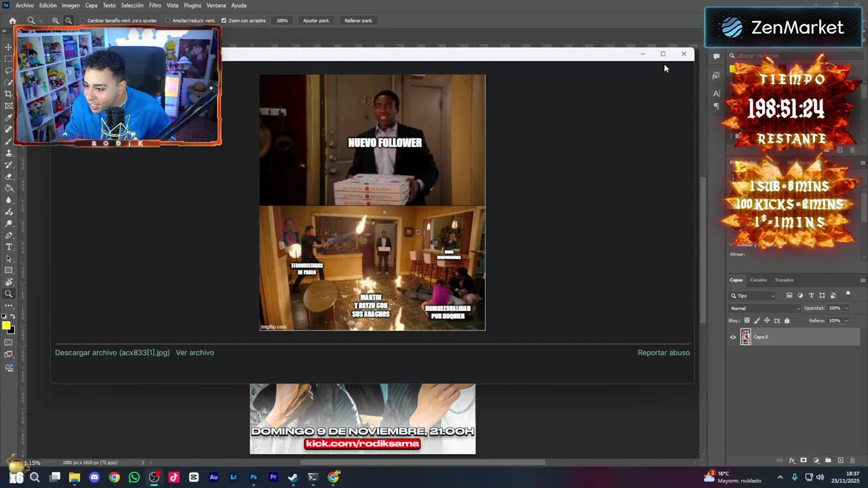Viewport: 868px width, 488px height.
Task: Delete the selected layer
Action: pos(853,460)
